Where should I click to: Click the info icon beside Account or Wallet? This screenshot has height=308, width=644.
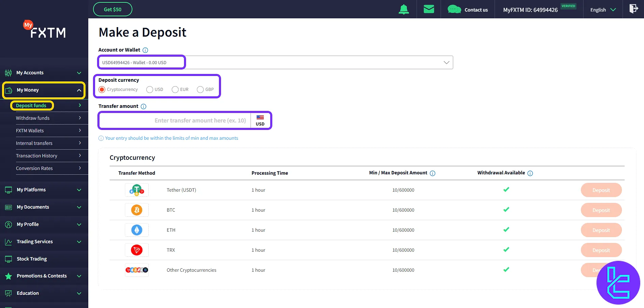[x=145, y=50]
